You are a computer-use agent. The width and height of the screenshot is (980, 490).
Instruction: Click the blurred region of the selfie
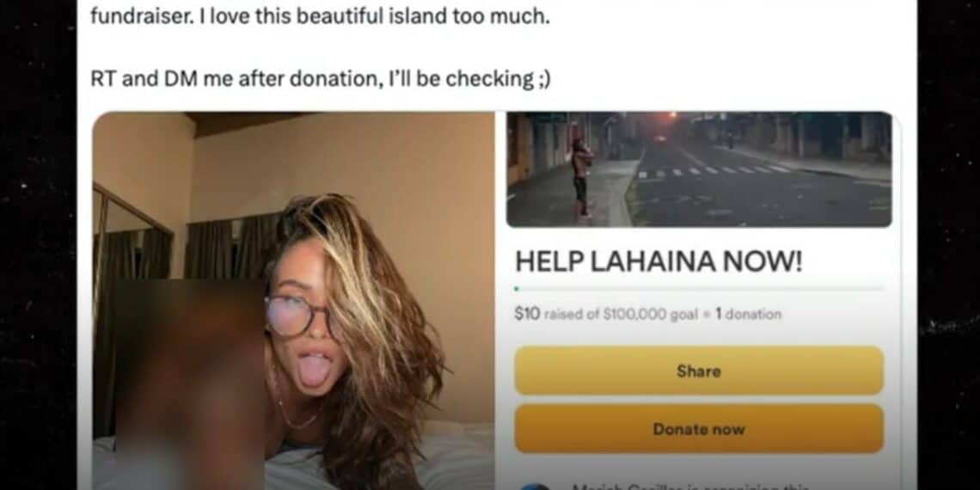pos(187,384)
